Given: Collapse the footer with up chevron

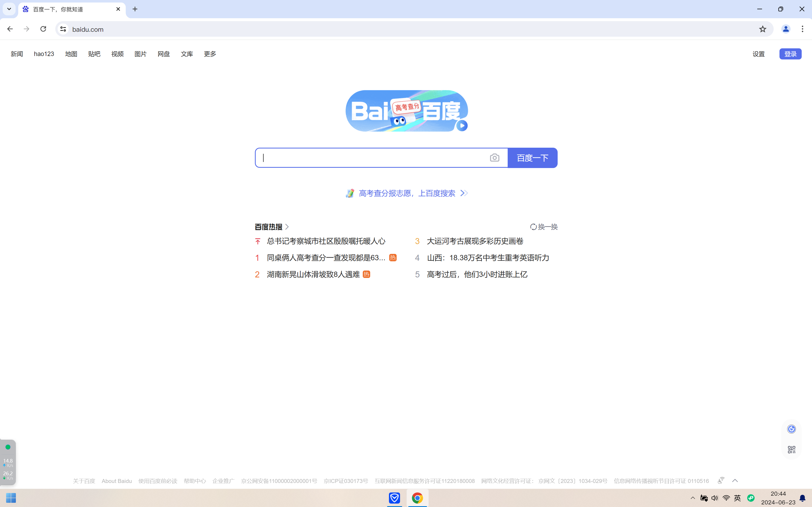Looking at the screenshot, I should coord(735,481).
